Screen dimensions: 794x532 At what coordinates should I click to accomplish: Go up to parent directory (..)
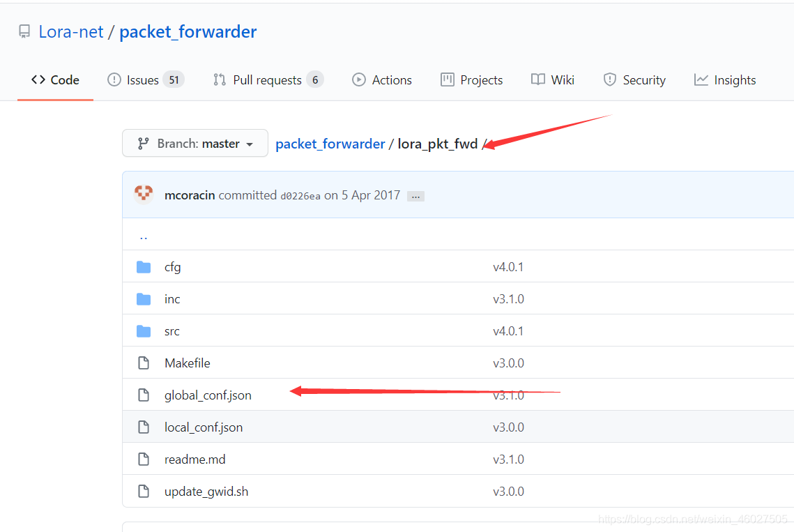click(144, 236)
